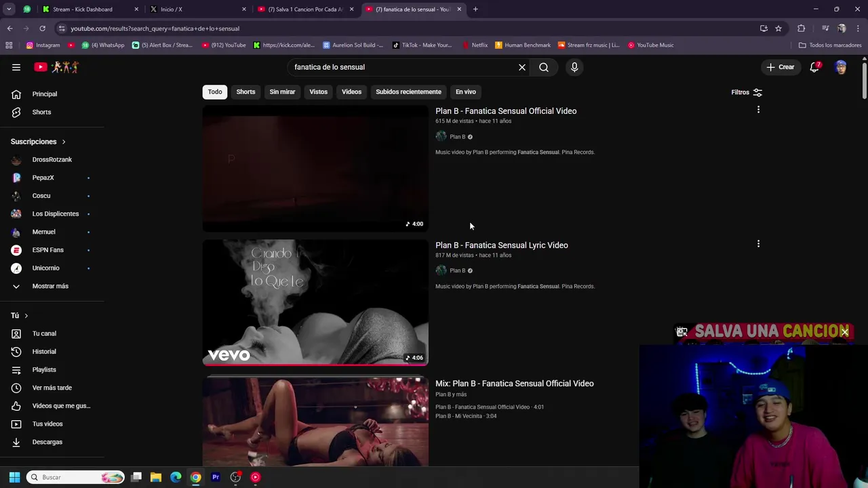
Task: Open Windows Start menu
Action: pos(14,477)
